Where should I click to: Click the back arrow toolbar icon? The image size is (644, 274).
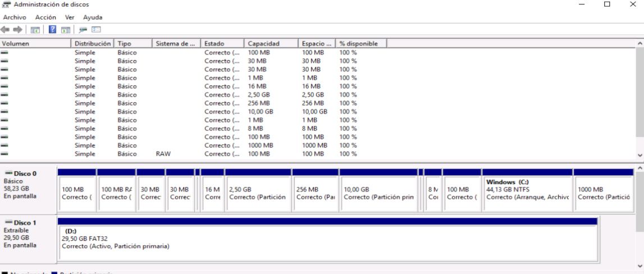6,29
